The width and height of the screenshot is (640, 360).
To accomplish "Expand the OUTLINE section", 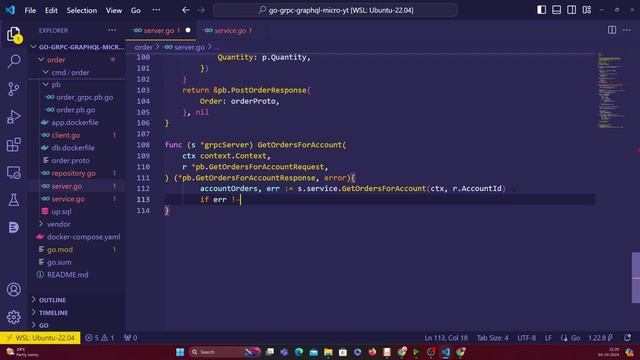I will [77, 300].
